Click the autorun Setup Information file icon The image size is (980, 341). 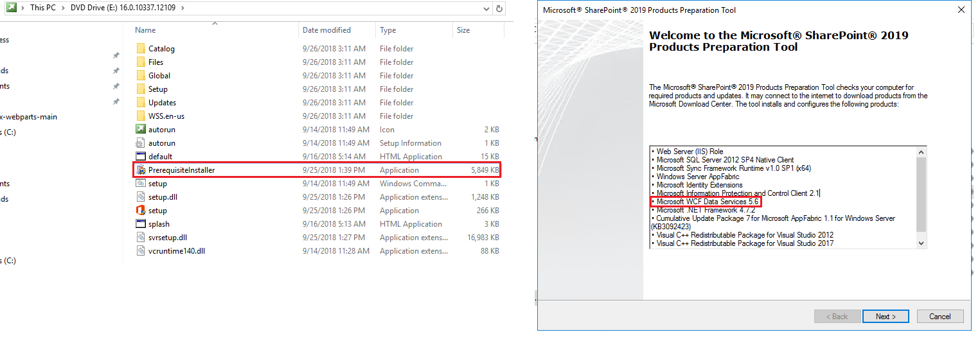pos(141,143)
